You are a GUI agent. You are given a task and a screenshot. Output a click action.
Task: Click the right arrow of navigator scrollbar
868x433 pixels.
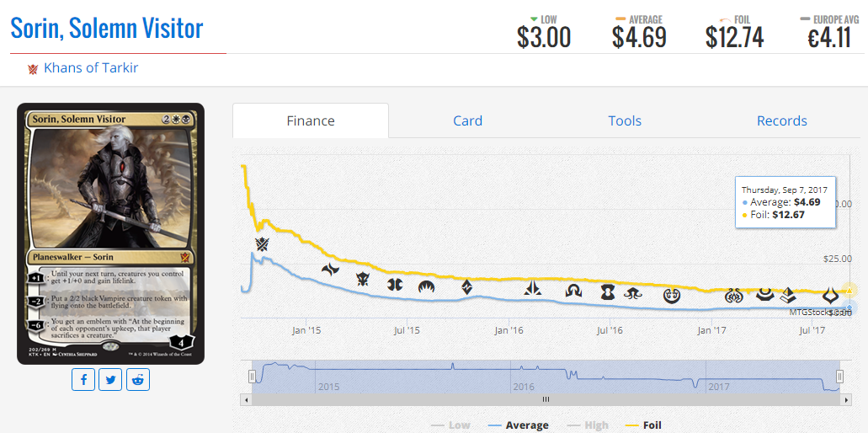pos(846,399)
